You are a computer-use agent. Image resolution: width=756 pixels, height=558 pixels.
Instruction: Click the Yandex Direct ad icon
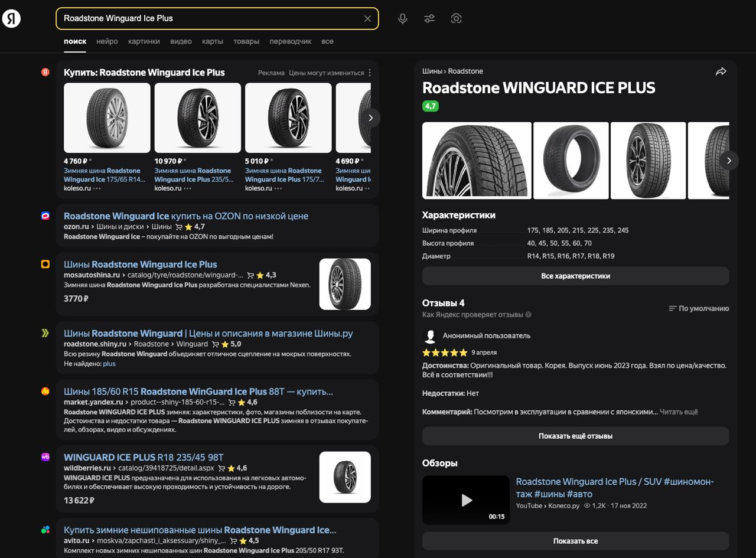click(x=45, y=72)
